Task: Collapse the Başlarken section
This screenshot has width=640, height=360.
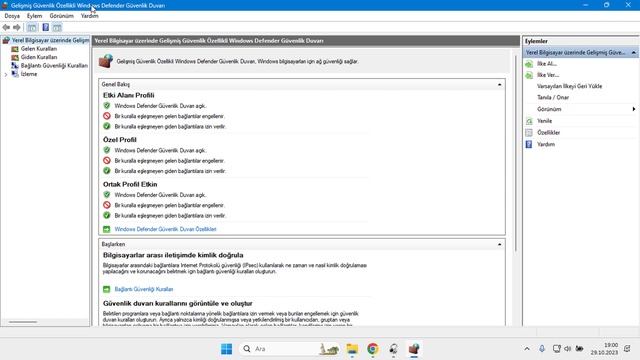Action: (x=499, y=244)
